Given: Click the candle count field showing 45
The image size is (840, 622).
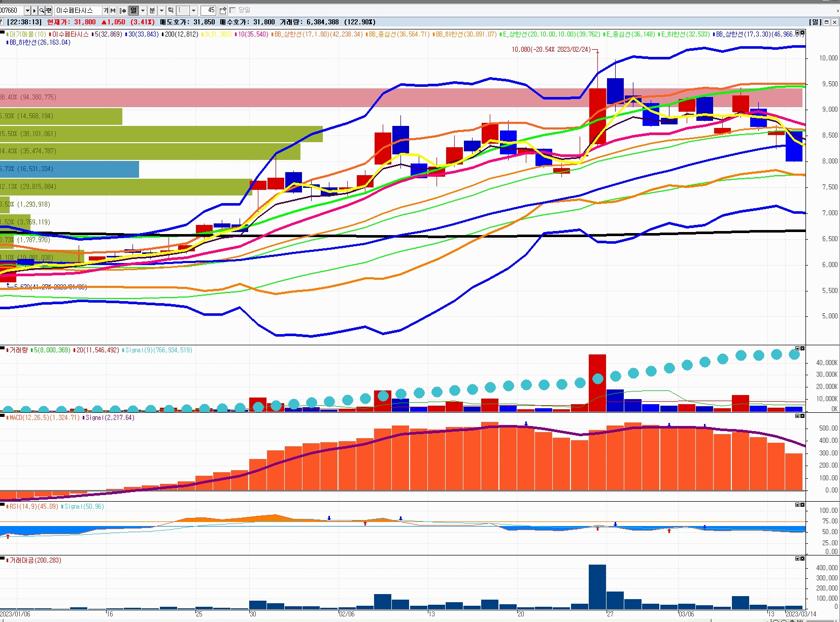Looking at the screenshot, I should click(x=208, y=11).
